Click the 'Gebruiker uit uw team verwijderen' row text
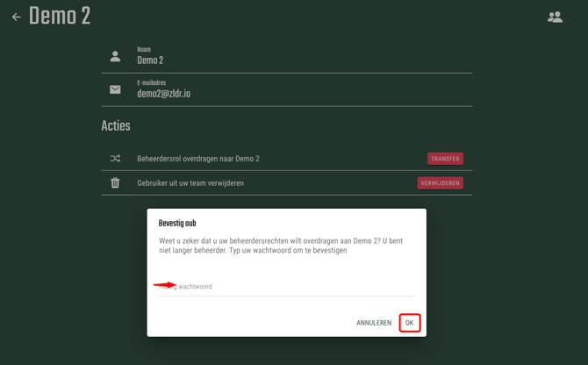588x365 pixels. [x=190, y=183]
